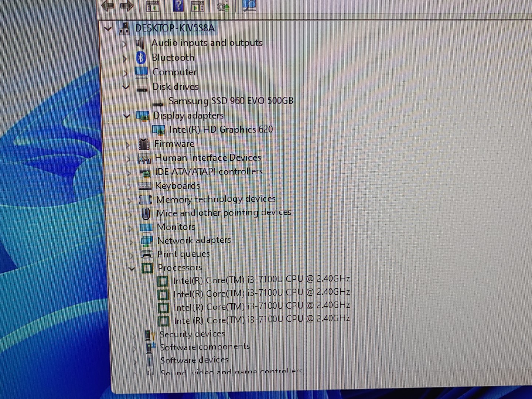Viewport: 532px width, 399px height.
Task: Expand the Security devices node
Action: [x=134, y=335]
